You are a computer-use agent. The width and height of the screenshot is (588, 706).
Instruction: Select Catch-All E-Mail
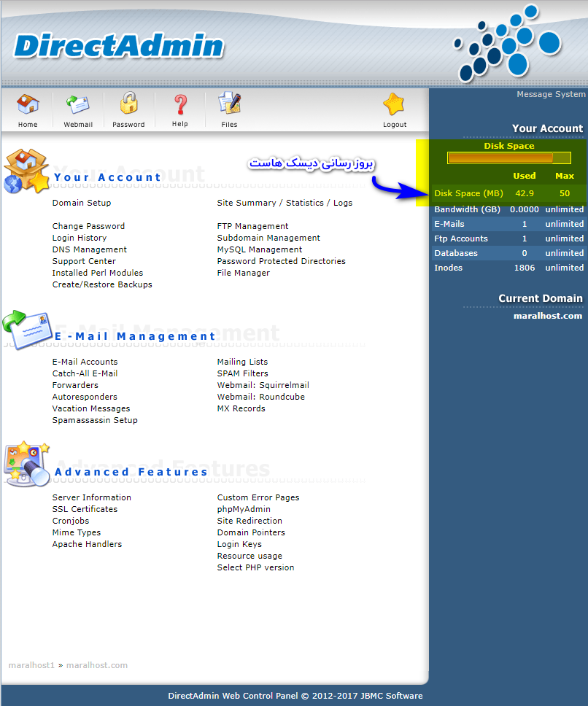click(85, 373)
